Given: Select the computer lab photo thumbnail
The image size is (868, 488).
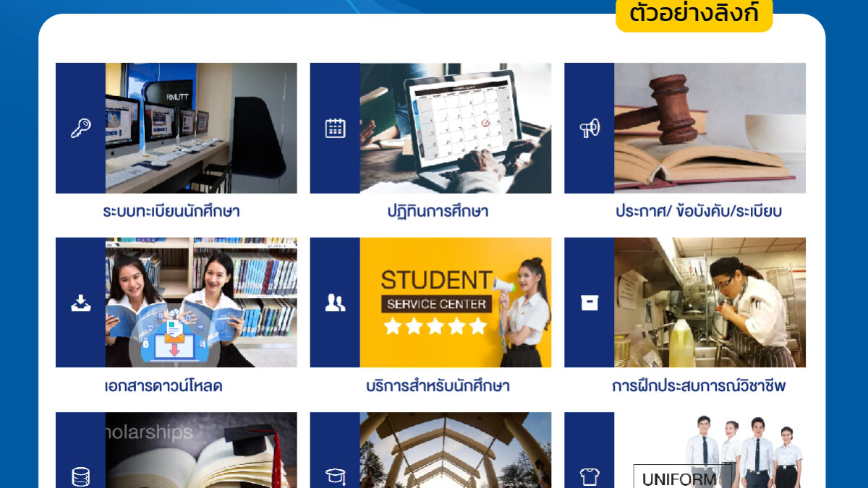Looking at the screenshot, I should tap(201, 128).
